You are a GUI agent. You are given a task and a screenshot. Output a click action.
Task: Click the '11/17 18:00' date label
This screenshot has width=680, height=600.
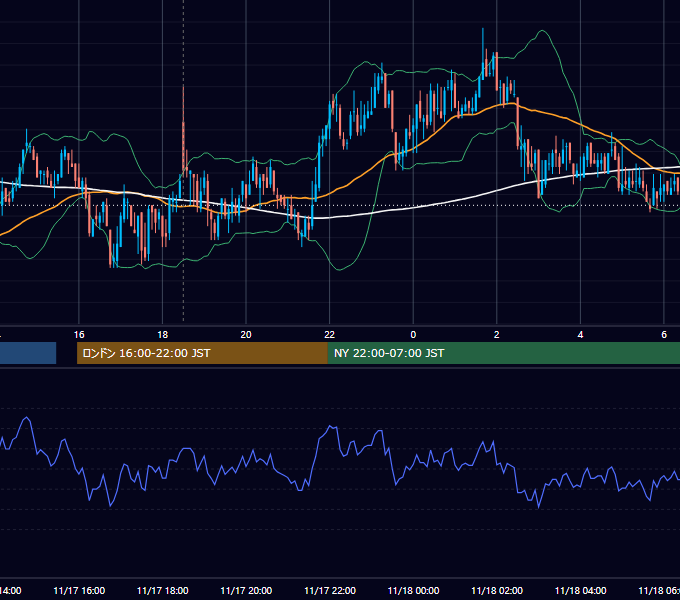point(163,591)
